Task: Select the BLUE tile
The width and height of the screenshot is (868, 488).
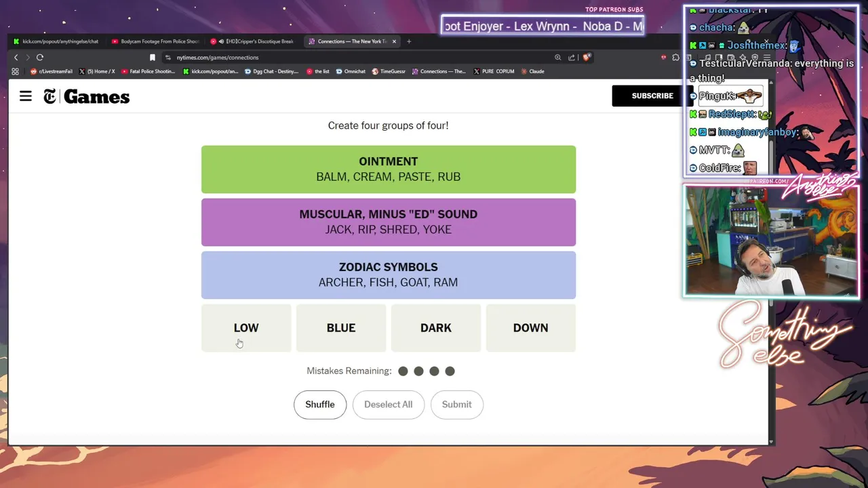Action: pyautogui.click(x=341, y=328)
